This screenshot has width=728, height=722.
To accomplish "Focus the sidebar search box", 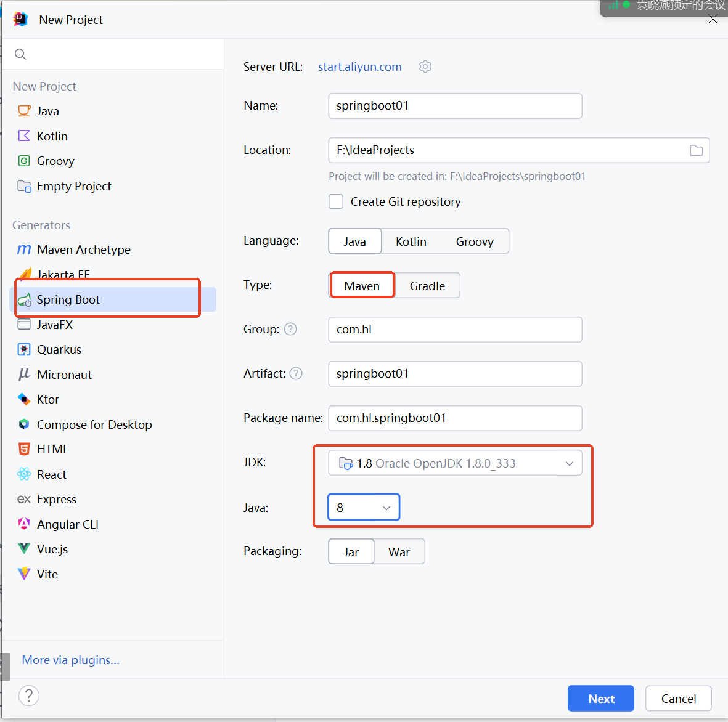I will [x=113, y=54].
